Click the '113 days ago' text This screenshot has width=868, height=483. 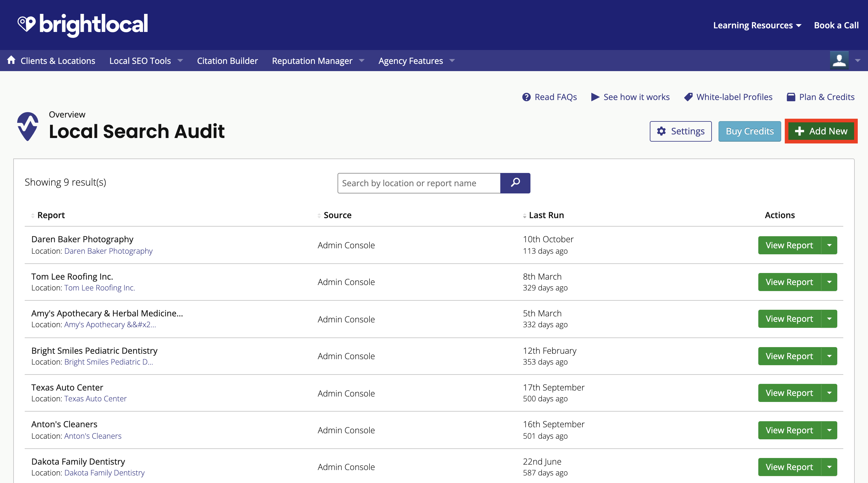click(545, 251)
